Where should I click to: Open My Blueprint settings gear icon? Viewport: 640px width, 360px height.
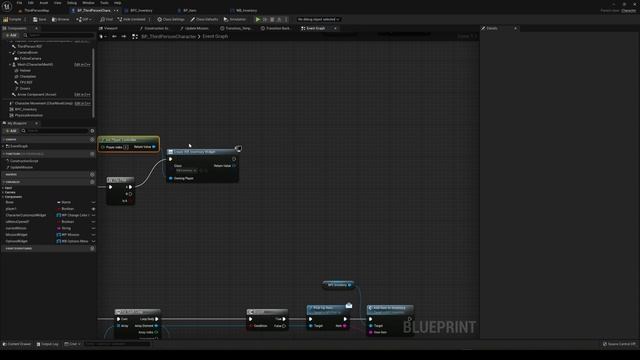pyautogui.click(x=92, y=131)
